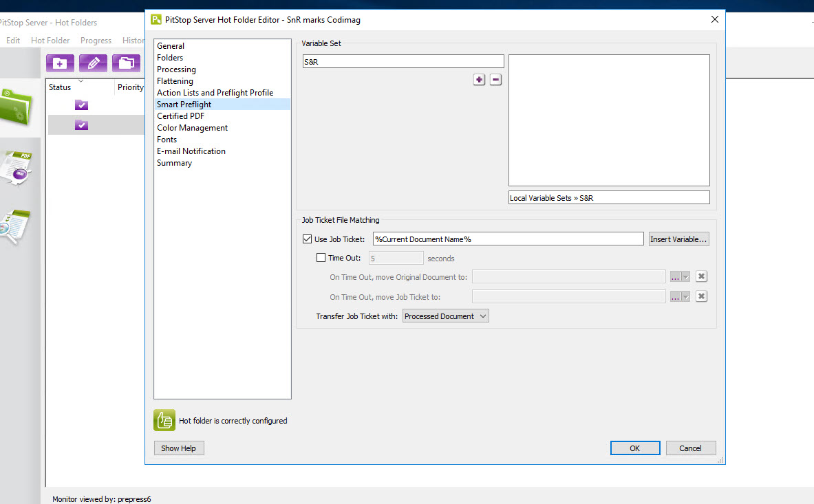
Task: Select Flattening settings category
Action: tap(175, 81)
